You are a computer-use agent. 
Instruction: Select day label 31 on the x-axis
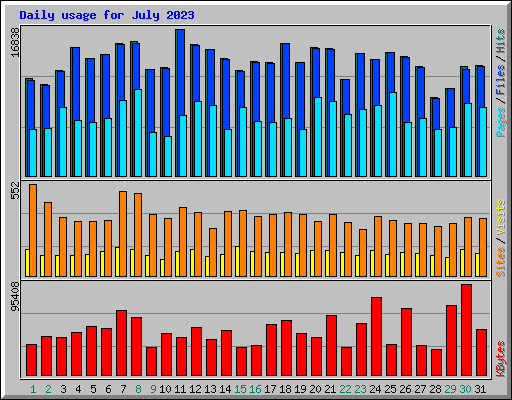pyautogui.click(x=480, y=389)
